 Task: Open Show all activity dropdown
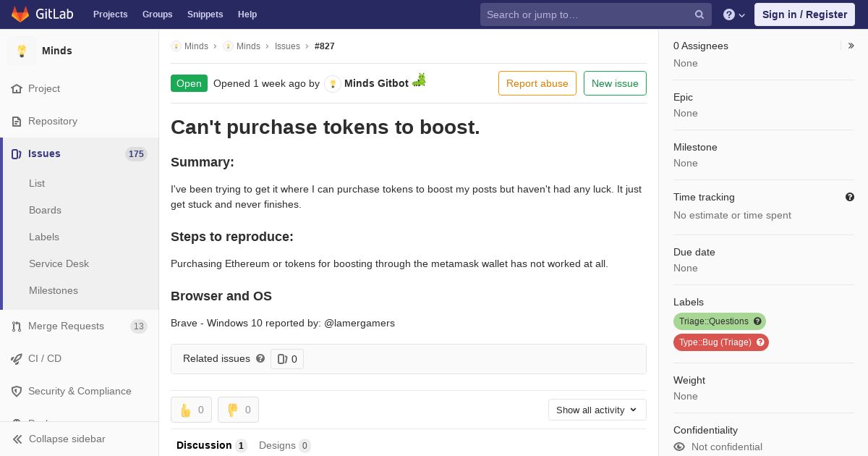pyautogui.click(x=597, y=410)
